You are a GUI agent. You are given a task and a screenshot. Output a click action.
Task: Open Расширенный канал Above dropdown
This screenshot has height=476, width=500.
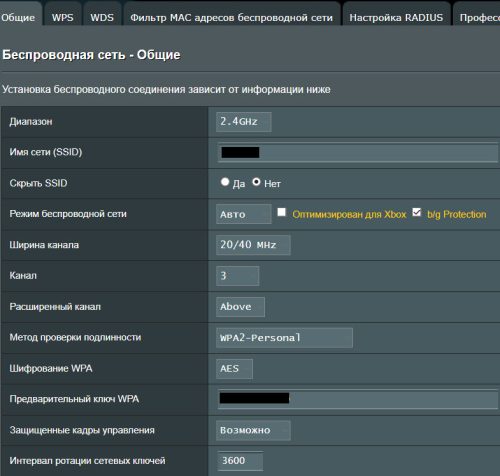tap(240, 307)
